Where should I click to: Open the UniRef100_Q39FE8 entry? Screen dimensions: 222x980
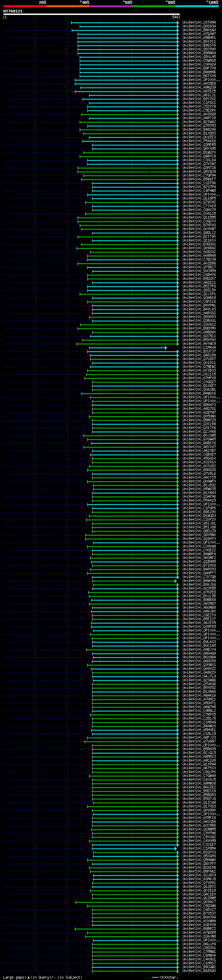coord(199,626)
